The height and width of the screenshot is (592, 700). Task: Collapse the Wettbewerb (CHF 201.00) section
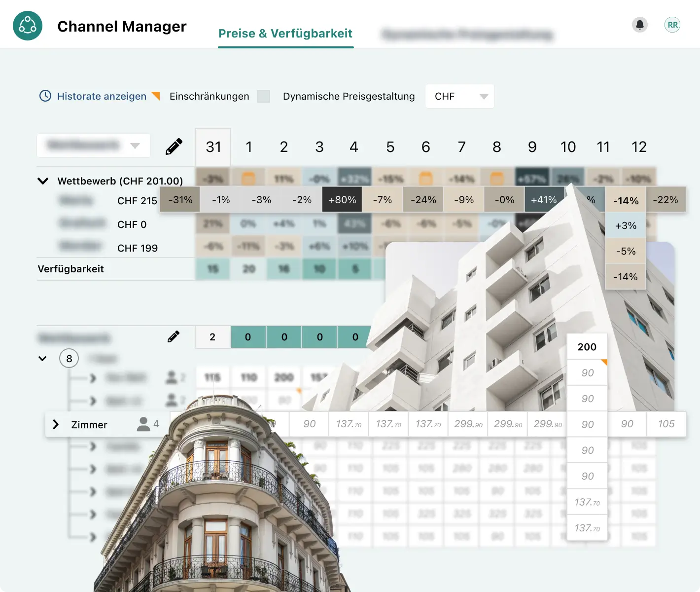[x=42, y=181]
